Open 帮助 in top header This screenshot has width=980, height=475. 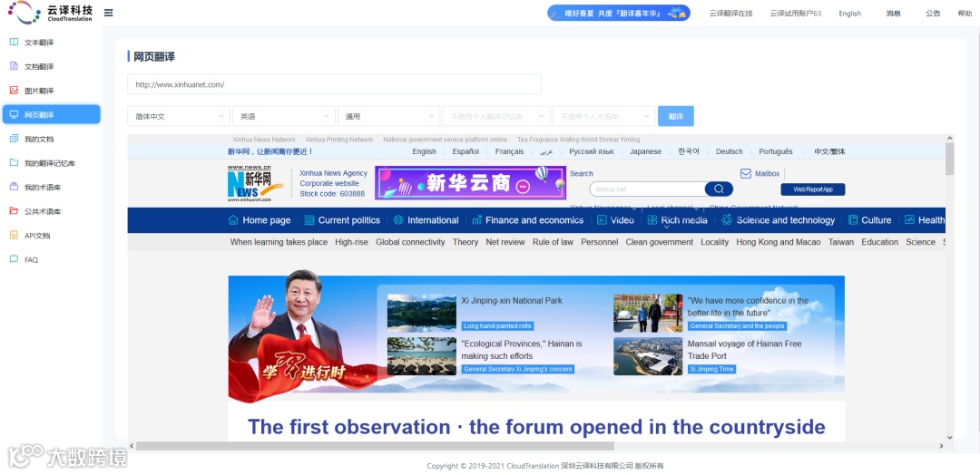pyautogui.click(x=965, y=13)
